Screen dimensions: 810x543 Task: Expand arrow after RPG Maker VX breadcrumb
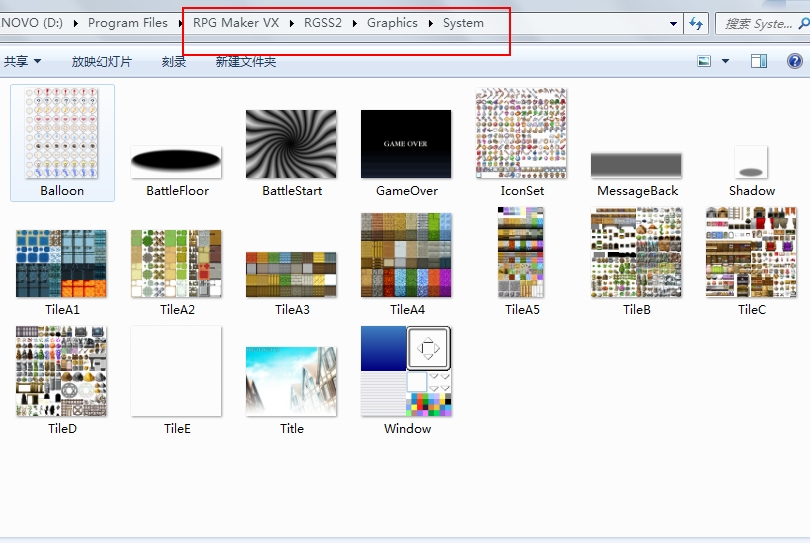pyautogui.click(x=292, y=23)
